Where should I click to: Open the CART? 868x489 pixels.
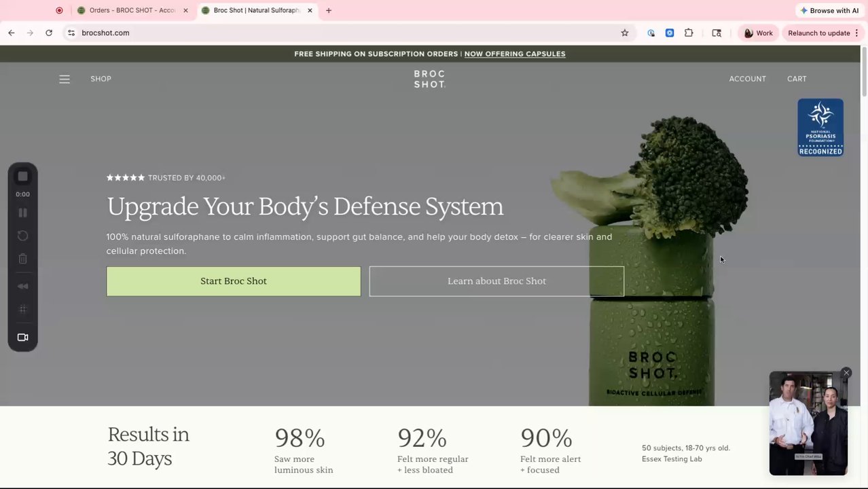point(797,79)
